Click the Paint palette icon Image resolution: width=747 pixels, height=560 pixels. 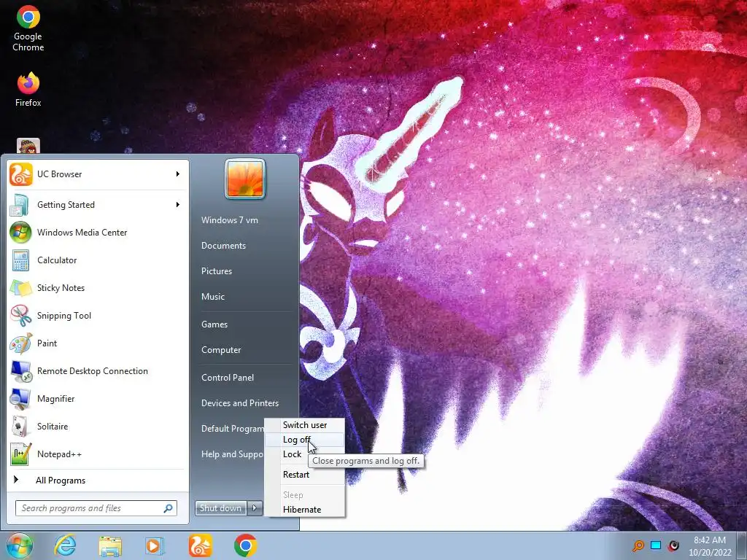(21, 343)
